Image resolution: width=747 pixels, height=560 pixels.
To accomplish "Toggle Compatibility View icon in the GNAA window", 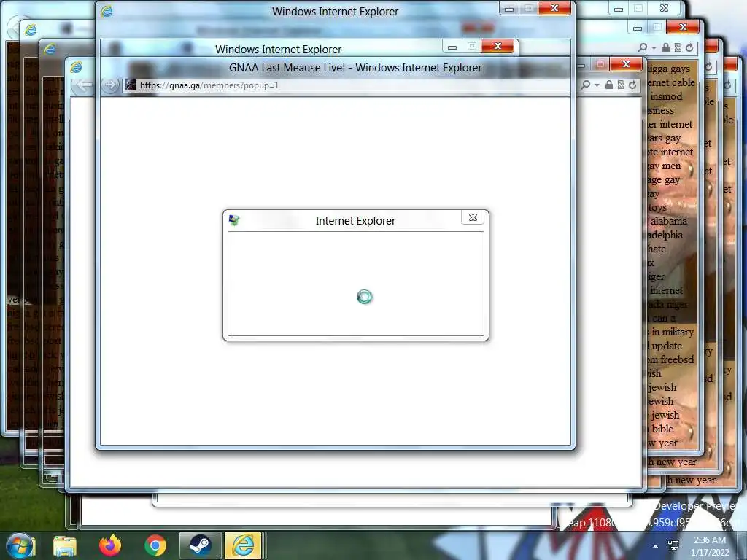I will (x=621, y=85).
